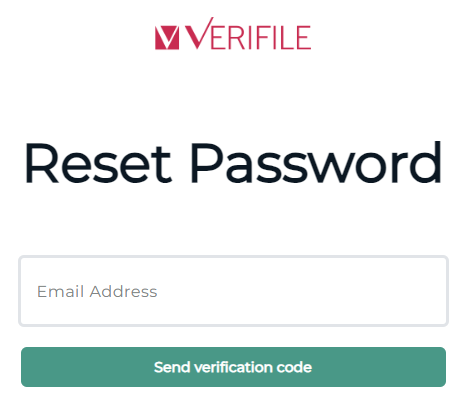The height and width of the screenshot is (409, 465).
Task: Tap the crimson Verifile brand mark
Action: point(233,33)
